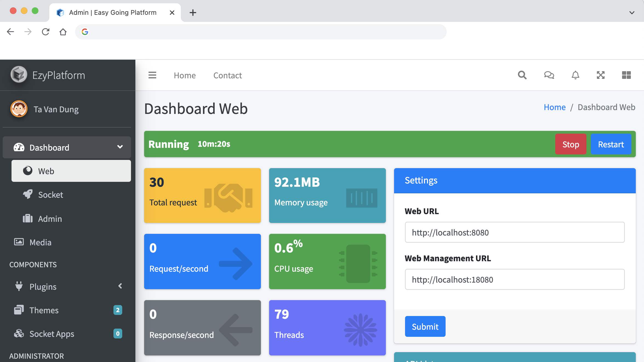Viewport: 644px width, 362px height.
Task: Click Home in the breadcrumb
Action: pyautogui.click(x=554, y=107)
